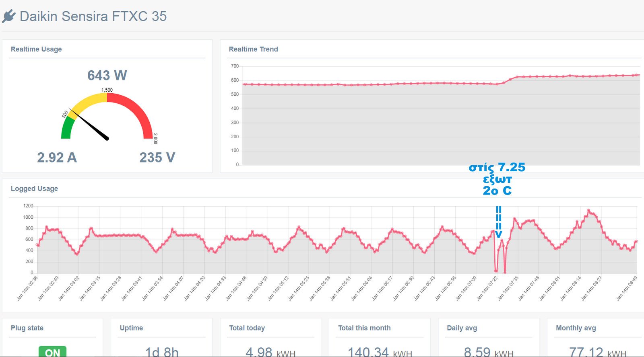The width and height of the screenshot is (644, 357).
Task: Click the Jan 14th 08:27 time label
Action: coord(592,288)
